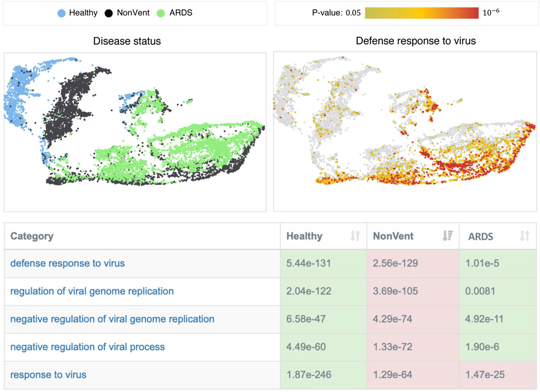Toggle NonVent black legend marker
This screenshot has height=392, width=540.
coord(108,14)
